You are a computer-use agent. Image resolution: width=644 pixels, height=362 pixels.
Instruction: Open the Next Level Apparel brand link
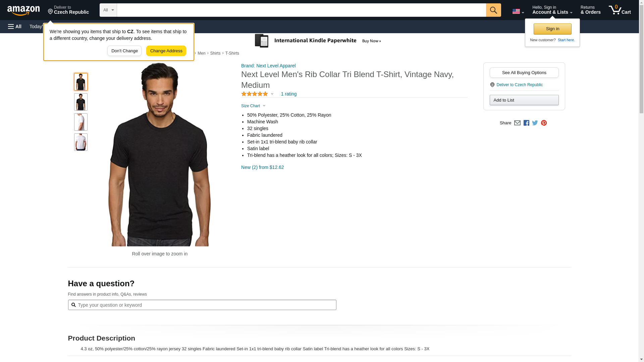268,66
